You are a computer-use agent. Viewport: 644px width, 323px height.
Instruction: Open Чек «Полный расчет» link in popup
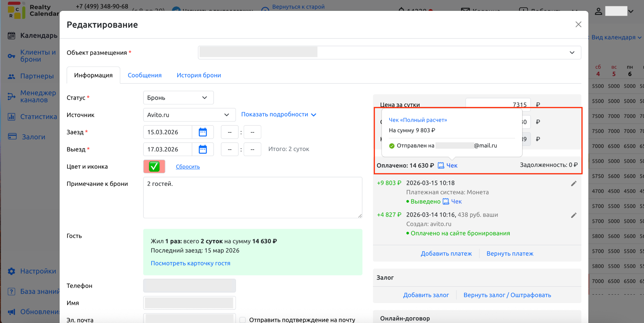pyautogui.click(x=418, y=120)
